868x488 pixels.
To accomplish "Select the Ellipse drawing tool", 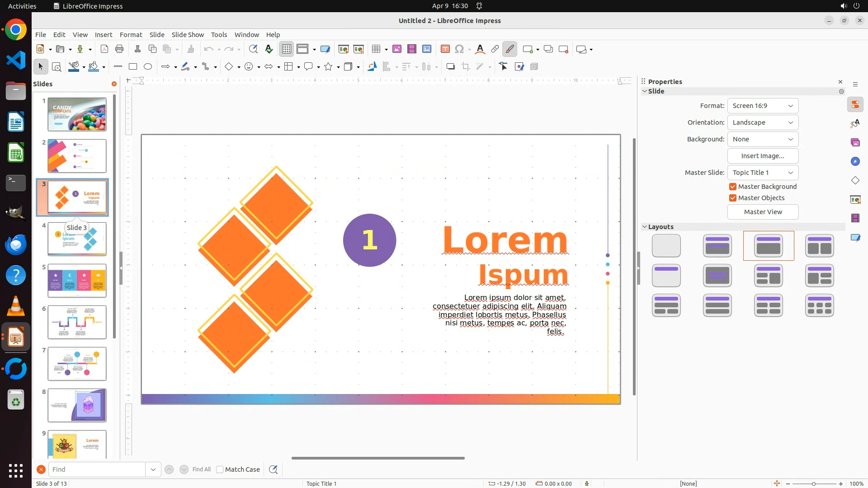I will (148, 67).
